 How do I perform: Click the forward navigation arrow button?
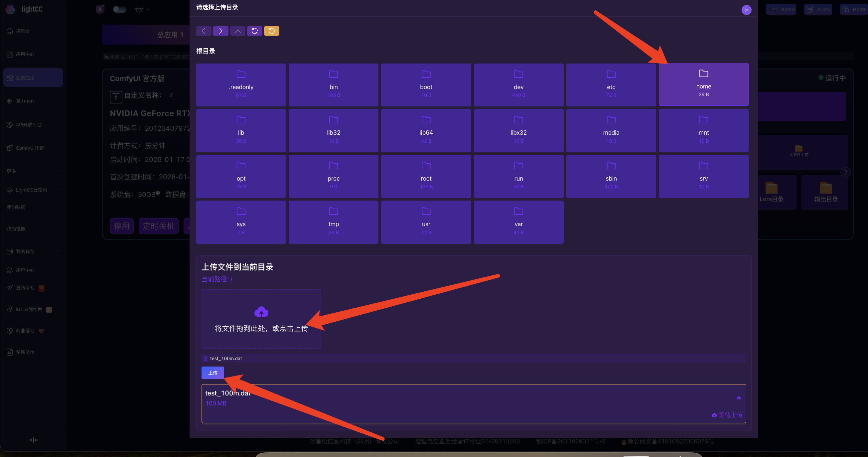221,31
